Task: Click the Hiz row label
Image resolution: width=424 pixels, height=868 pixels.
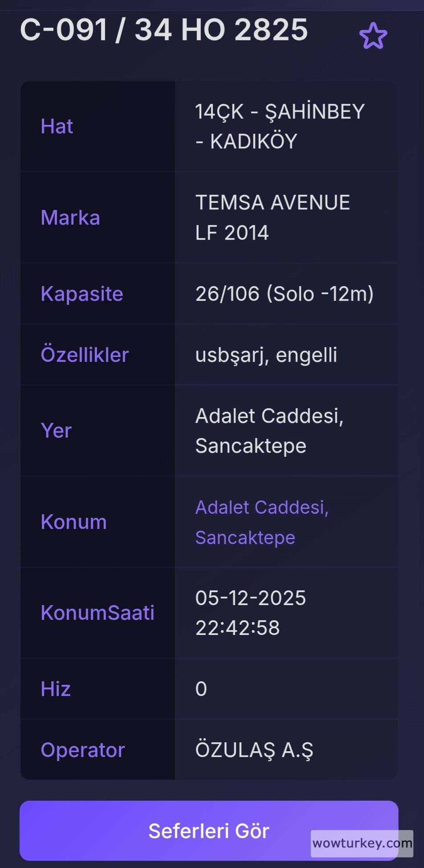Action: point(56,689)
